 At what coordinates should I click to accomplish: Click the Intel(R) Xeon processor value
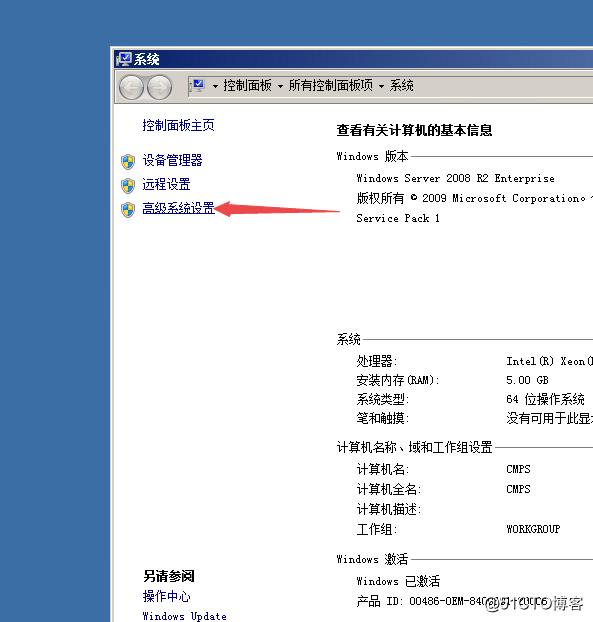click(x=549, y=361)
